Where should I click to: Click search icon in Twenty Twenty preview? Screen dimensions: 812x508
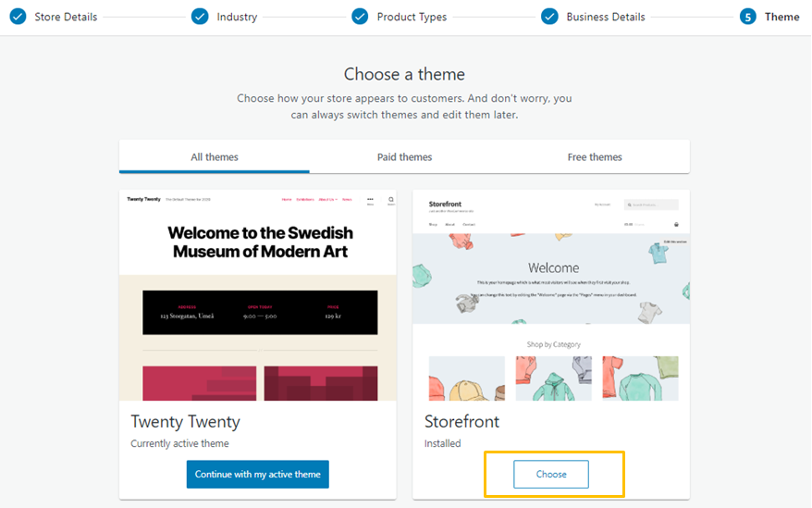point(391,200)
